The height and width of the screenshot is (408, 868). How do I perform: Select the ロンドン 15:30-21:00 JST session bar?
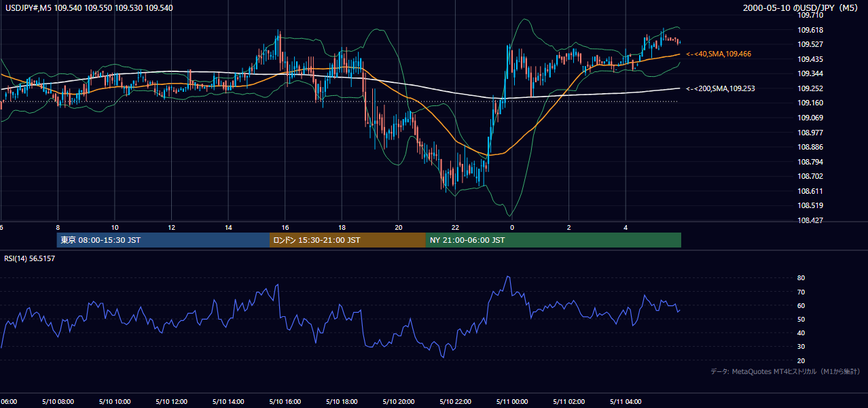click(348, 240)
